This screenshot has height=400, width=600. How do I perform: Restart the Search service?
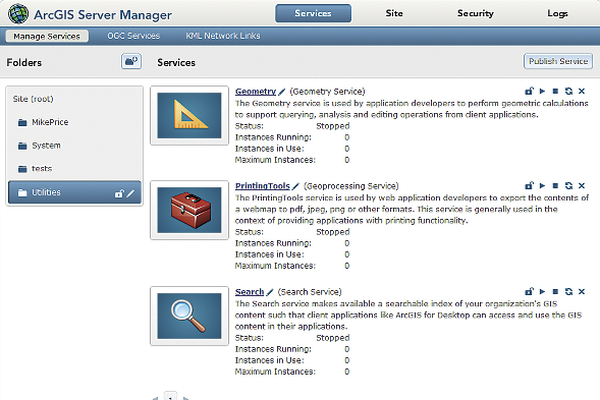[568, 292]
